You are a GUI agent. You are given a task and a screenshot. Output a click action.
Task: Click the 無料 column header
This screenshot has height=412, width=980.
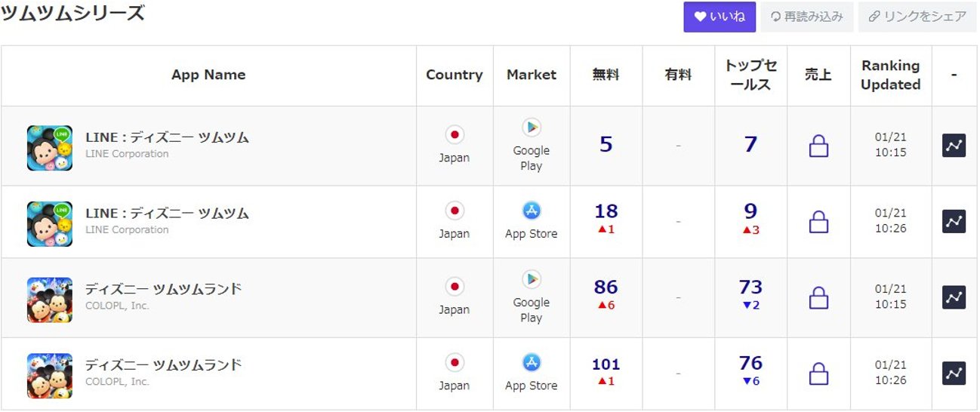[x=606, y=75]
